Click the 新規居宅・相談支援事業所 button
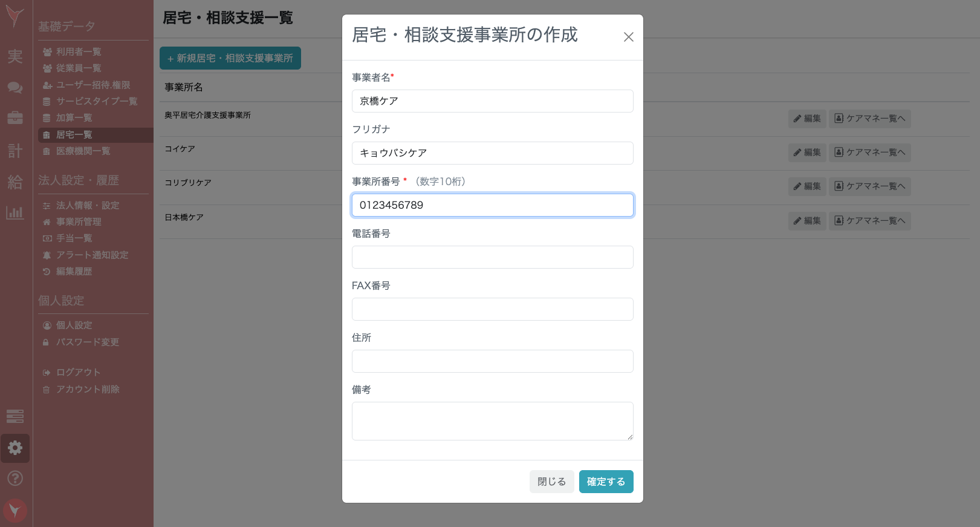980x527 pixels. coord(230,58)
